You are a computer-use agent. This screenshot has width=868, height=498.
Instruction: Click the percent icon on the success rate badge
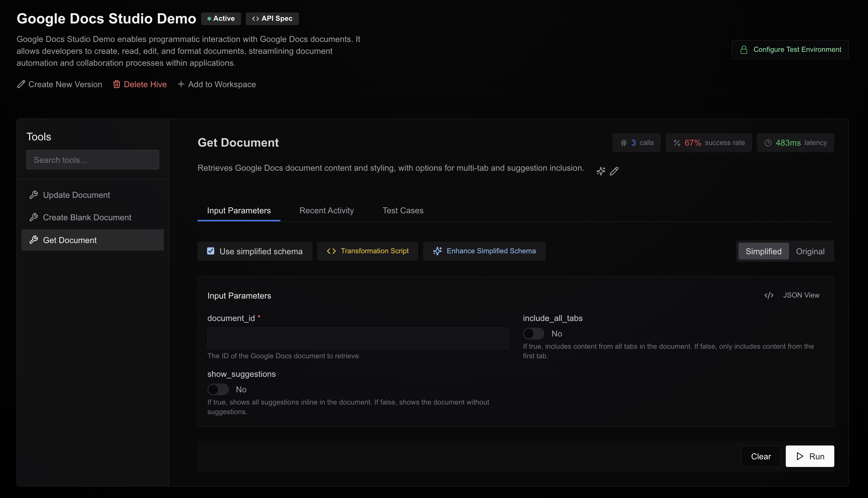pos(677,143)
